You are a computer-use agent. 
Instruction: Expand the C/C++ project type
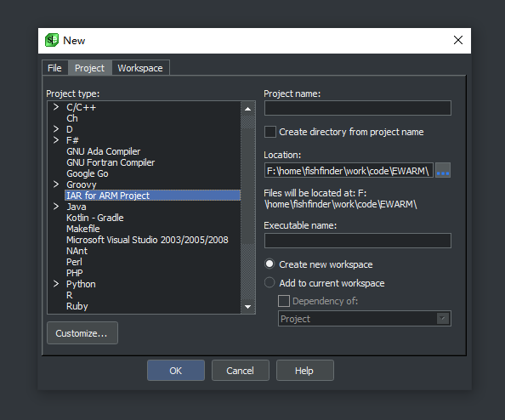tap(56, 107)
